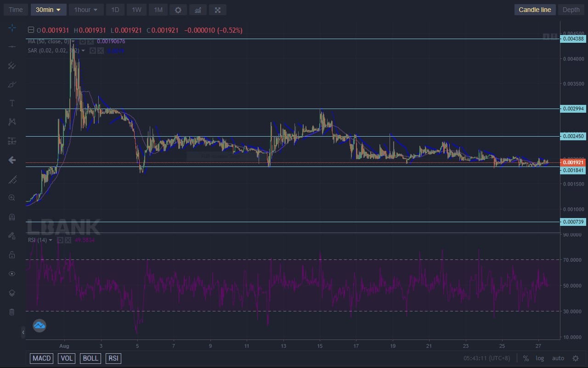Open the object tree layers icon
588x368 pixels.
12,293
